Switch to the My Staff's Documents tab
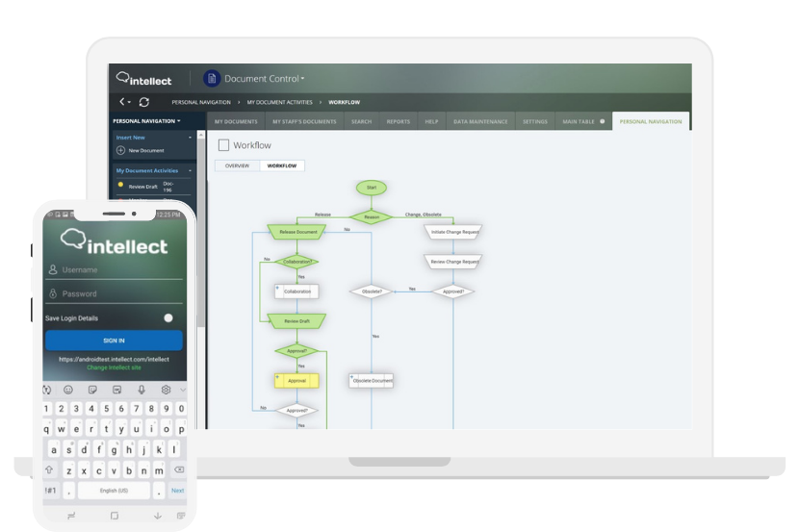799x532 pixels. (304, 122)
